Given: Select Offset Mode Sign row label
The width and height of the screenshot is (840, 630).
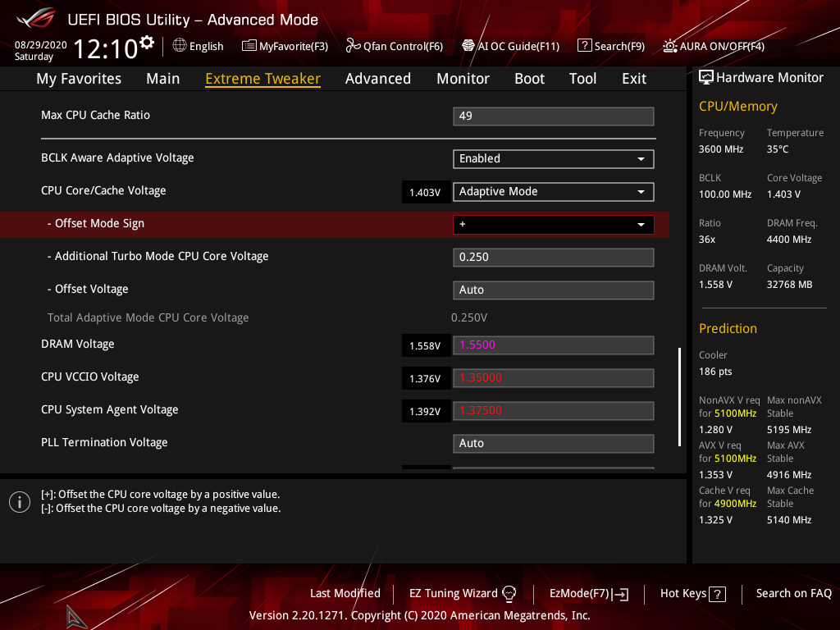Looking at the screenshot, I should pyautogui.click(x=96, y=223).
